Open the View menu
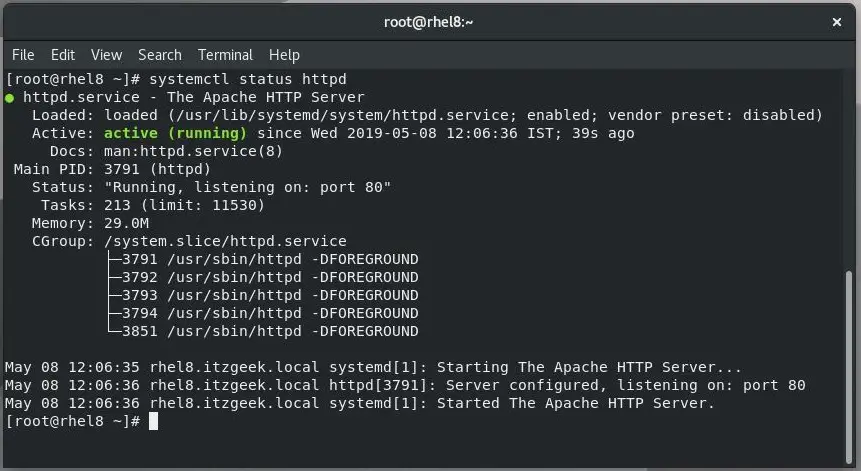Image resolution: width=861 pixels, height=471 pixels. click(107, 55)
